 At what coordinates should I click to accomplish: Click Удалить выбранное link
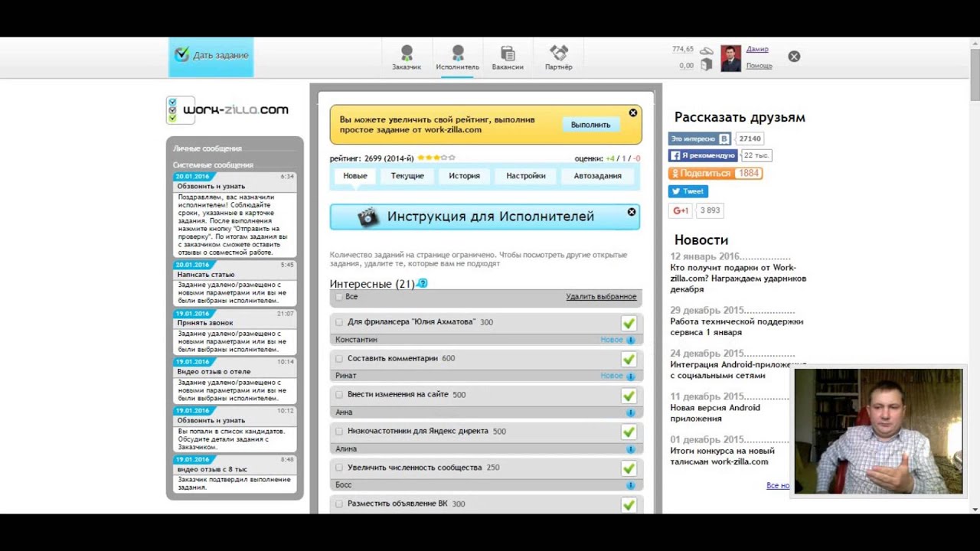601,297
